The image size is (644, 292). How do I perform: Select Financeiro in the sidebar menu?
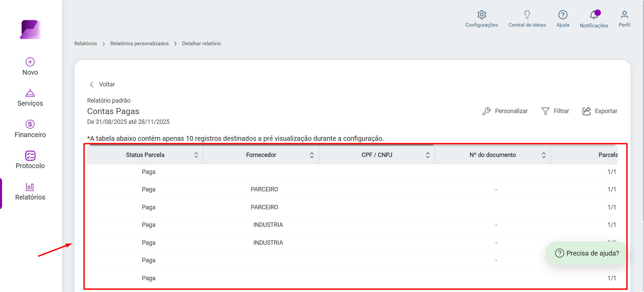pyautogui.click(x=30, y=135)
